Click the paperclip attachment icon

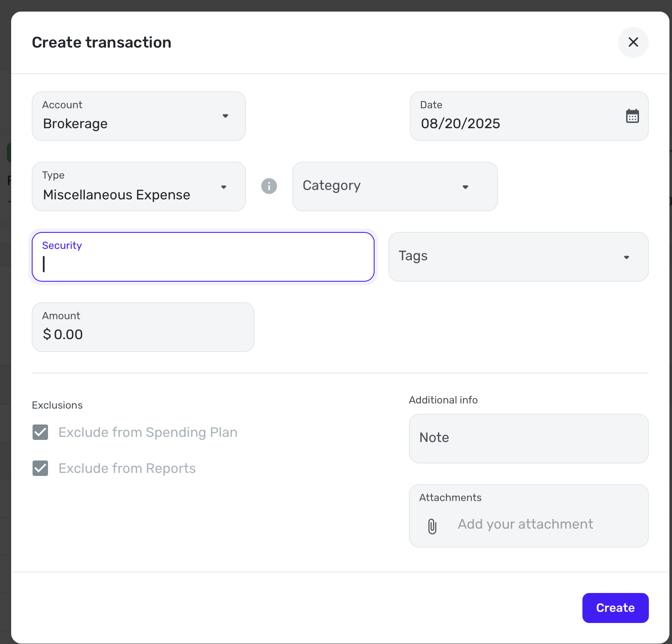pyautogui.click(x=432, y=526)
